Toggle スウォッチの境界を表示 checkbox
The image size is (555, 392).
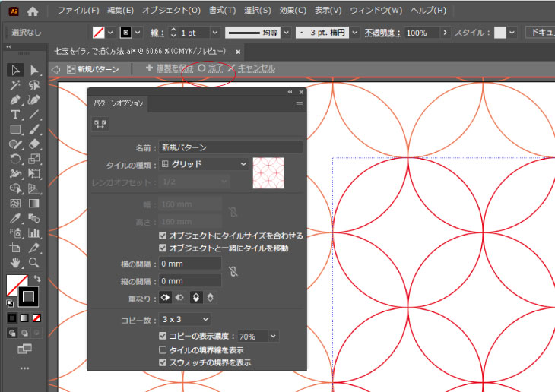pyautogui.click(x=163, y=363)
